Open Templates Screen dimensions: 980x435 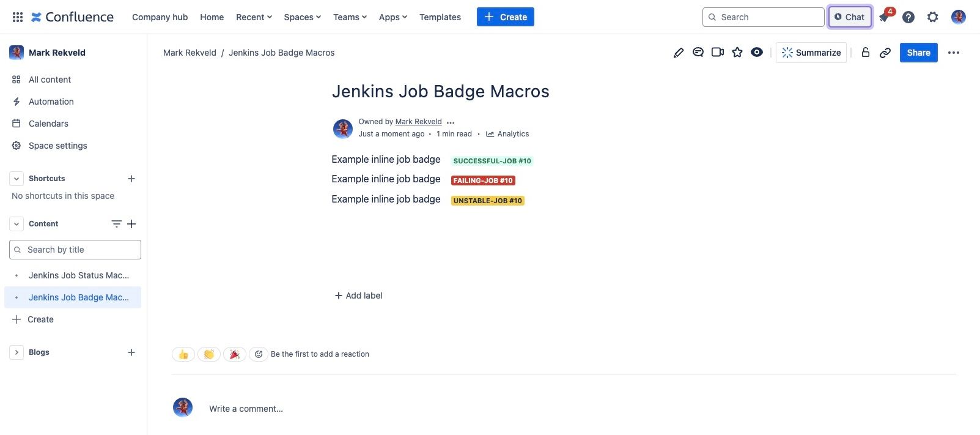click(440, 17)
